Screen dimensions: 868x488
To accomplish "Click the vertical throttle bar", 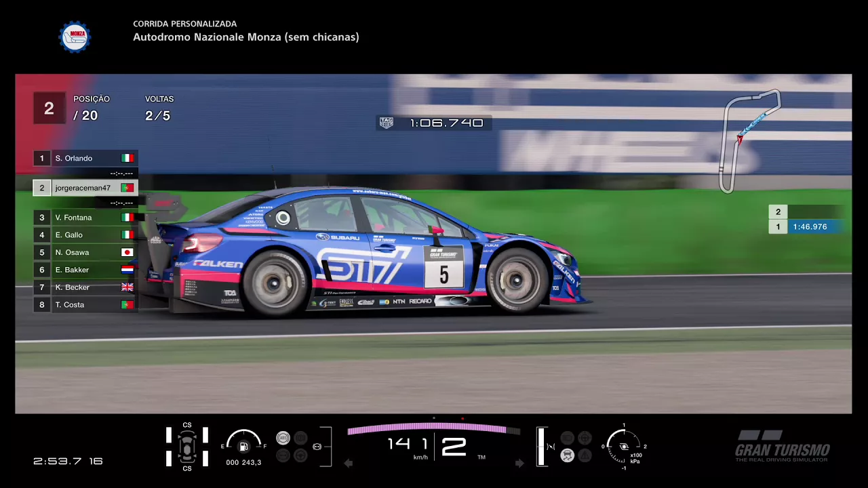I will (x=541, y=447).
